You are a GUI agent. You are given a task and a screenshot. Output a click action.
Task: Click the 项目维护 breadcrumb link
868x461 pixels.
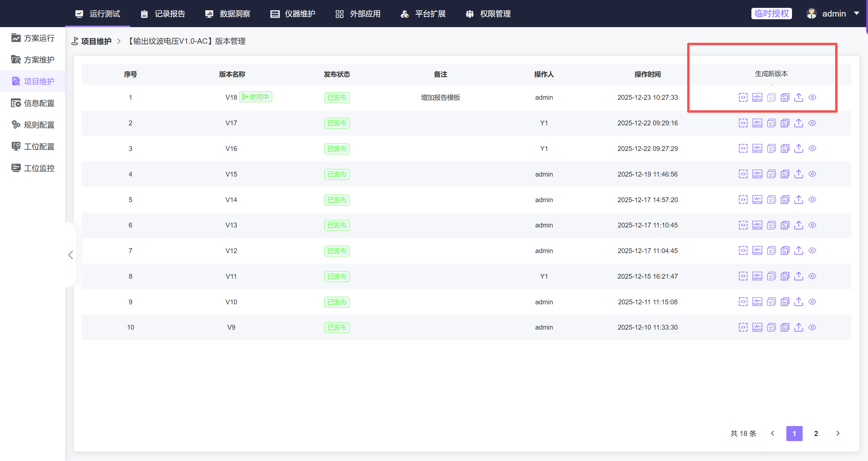point(96,41)
